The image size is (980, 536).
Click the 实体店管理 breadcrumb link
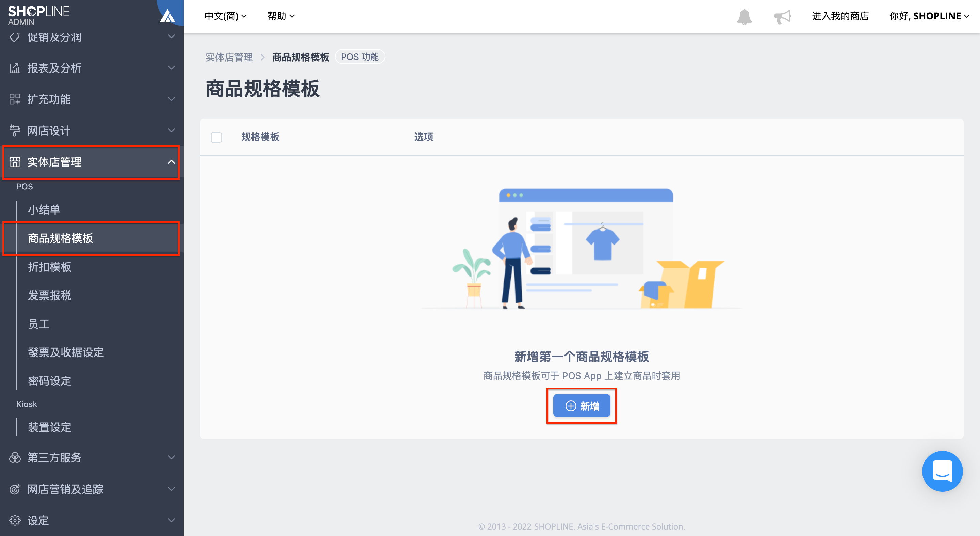click(x=229, y=57)
